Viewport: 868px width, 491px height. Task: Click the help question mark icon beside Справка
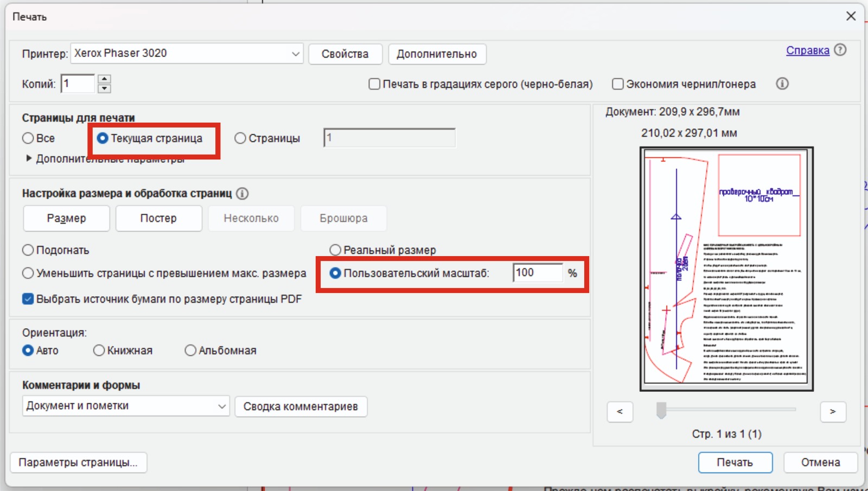[840, 50]
